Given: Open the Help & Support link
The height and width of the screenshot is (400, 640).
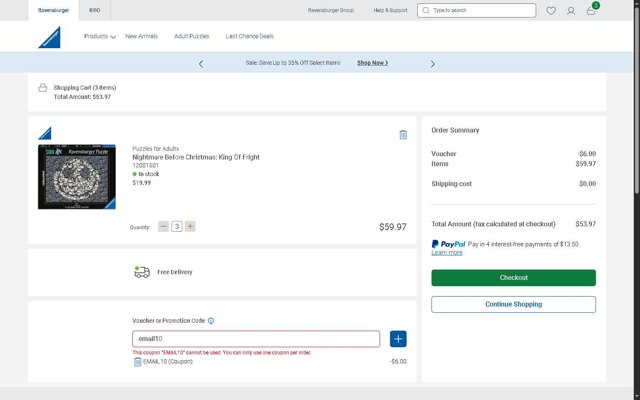Looking at the screenshot, I should click(x=390, y=11).
